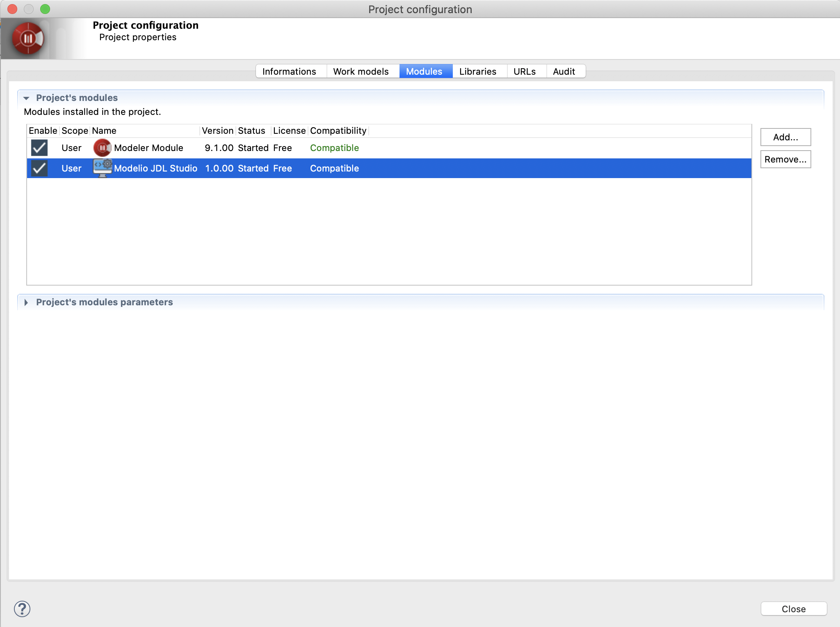Close the Project configuration dialog
Screen dimensions: 840x627
tap(794, 609)
